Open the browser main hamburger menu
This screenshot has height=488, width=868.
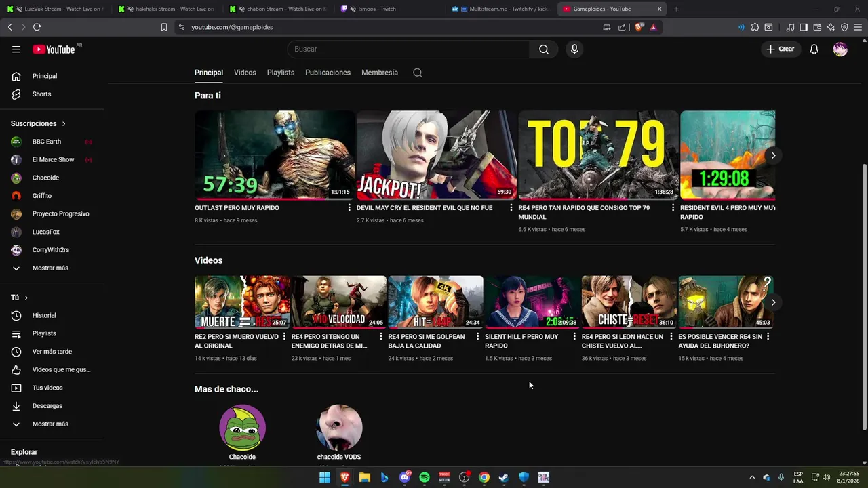point(858,27)
